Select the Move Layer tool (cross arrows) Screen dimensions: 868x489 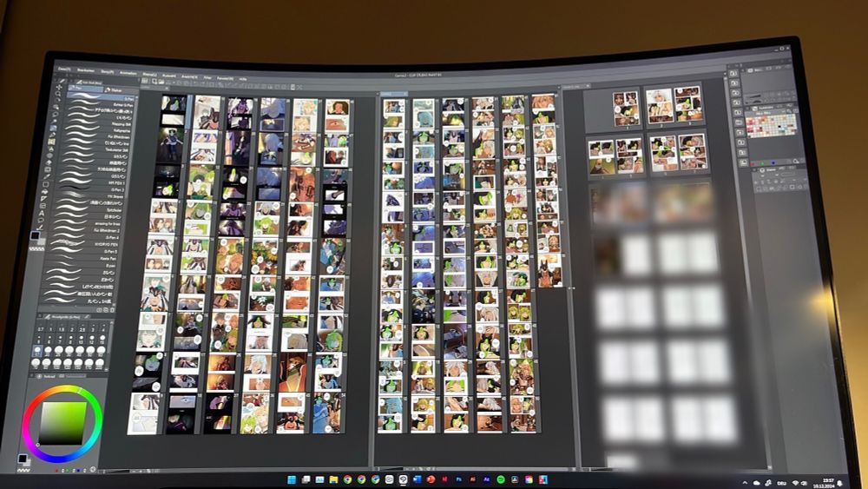59,87
